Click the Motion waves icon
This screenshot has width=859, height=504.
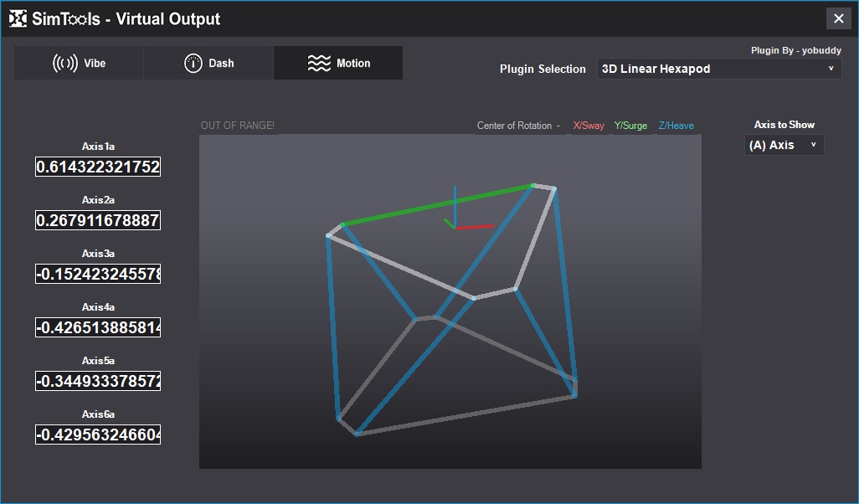click(319, 64)
